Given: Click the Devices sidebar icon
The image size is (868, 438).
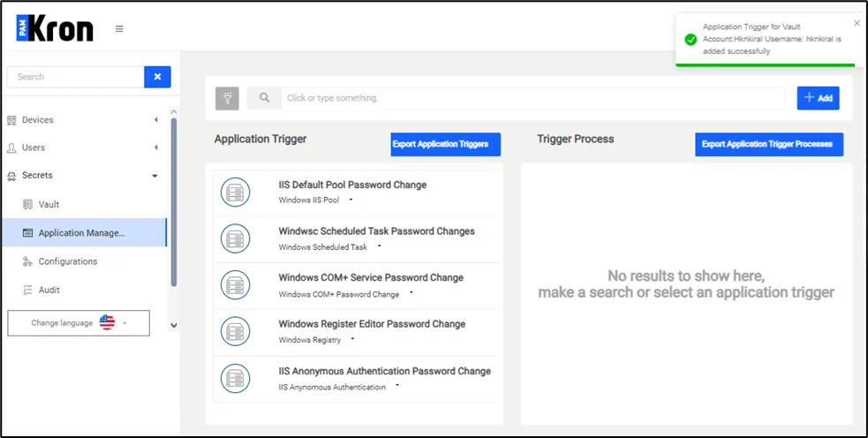Looking at the screenshot, I should click(x=11, y=120).
